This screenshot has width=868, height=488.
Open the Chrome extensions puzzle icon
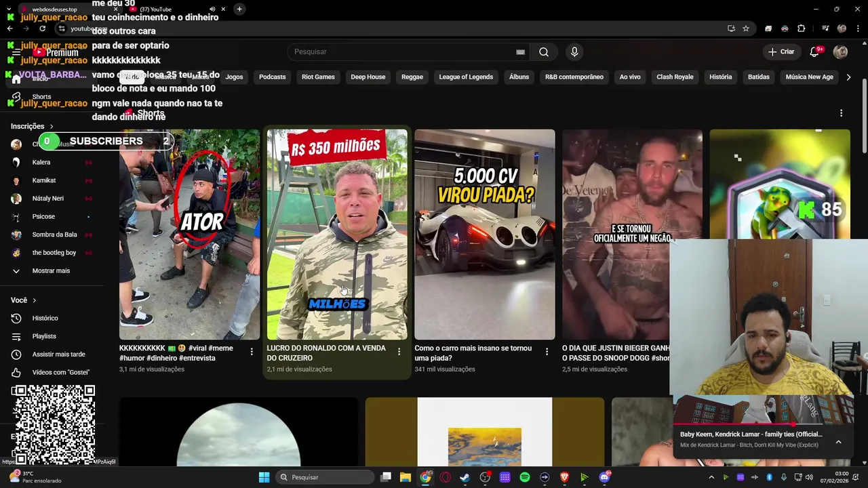click(802, 28)
